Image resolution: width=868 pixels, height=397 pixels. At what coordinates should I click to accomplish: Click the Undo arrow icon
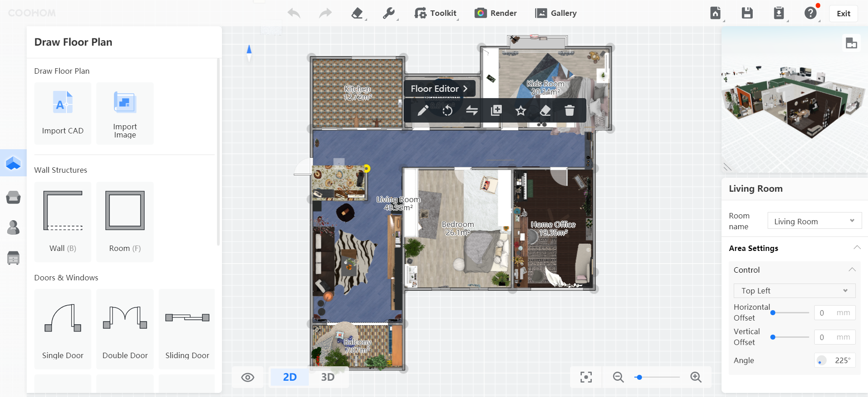point(294,13)
